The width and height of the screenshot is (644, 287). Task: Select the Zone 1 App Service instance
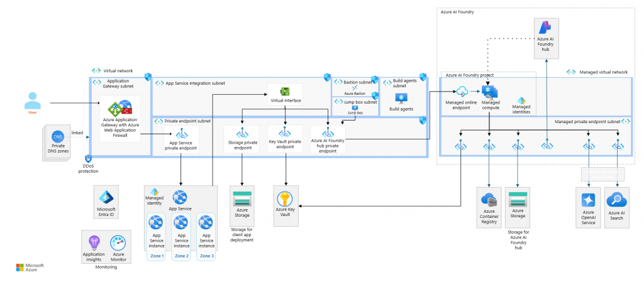155,222
